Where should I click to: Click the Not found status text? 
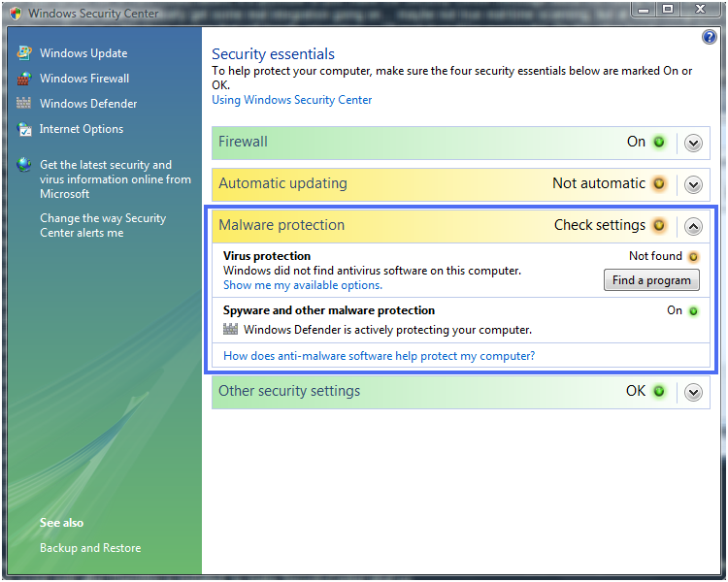pos(655,256)
